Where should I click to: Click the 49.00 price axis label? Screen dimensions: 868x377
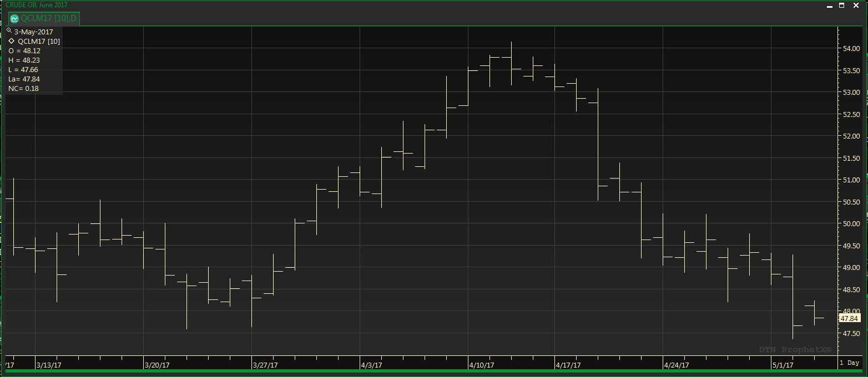click(x=852, y=268)
